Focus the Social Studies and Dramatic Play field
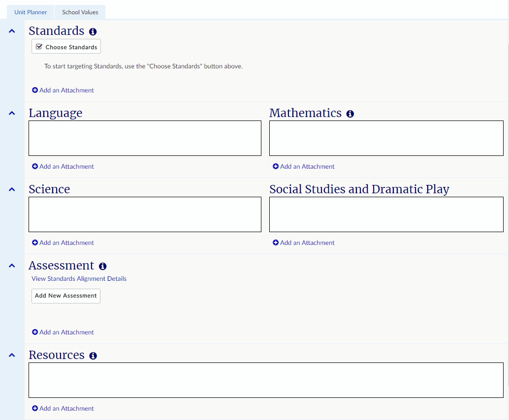509x420 pixels. [386, 214]
